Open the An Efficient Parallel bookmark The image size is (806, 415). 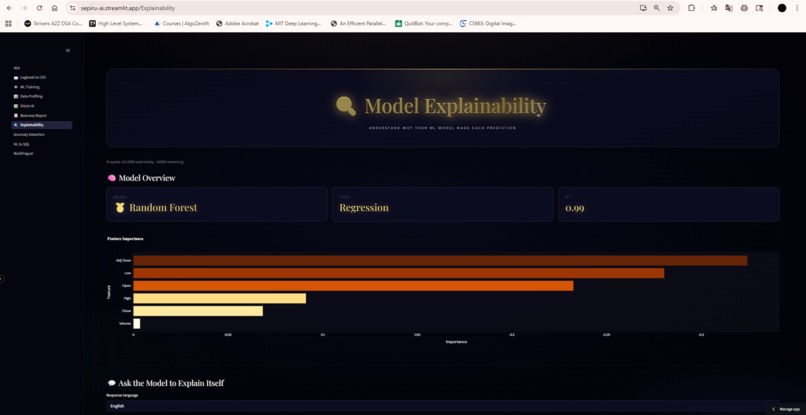(359, 23)
